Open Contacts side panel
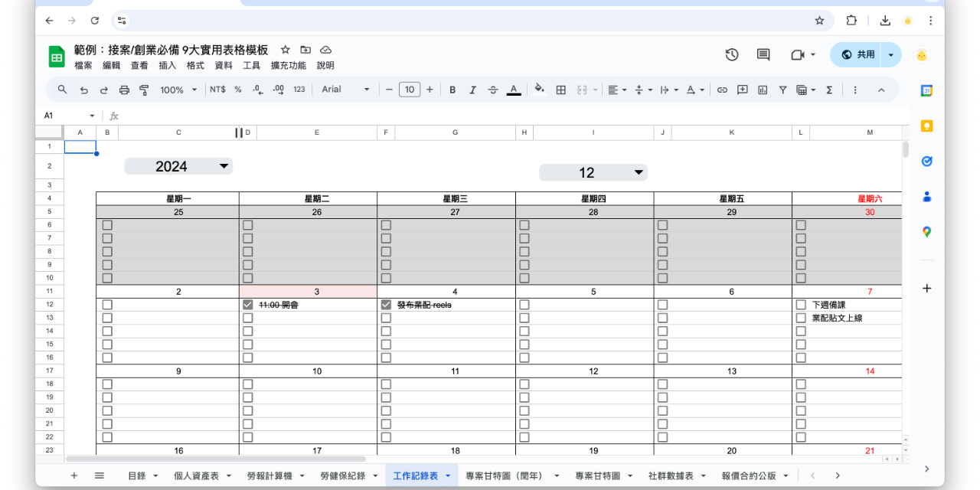Viewport: 980px width, 490px height. (926, 196)
